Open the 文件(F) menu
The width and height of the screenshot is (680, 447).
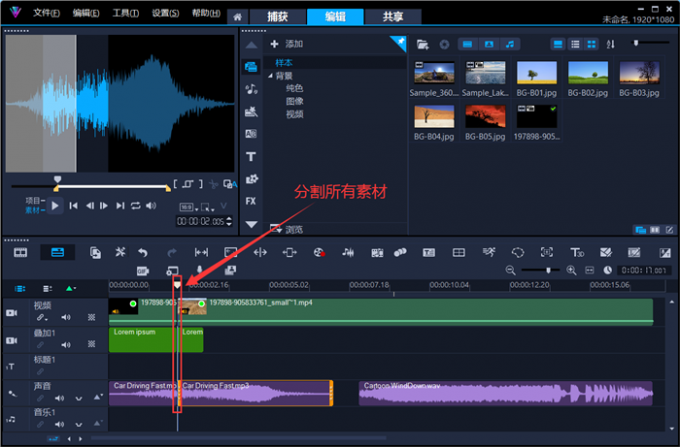tap(46, 15)
